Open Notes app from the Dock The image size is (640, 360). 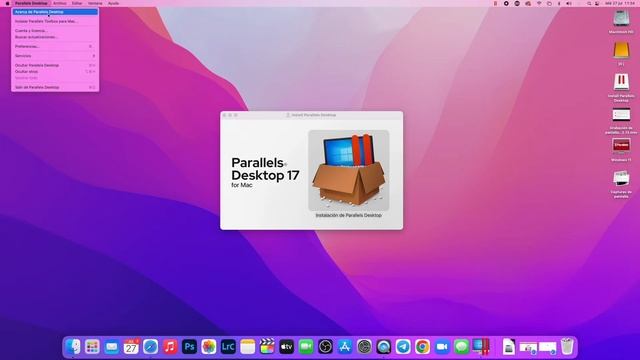tap(247, 347)
